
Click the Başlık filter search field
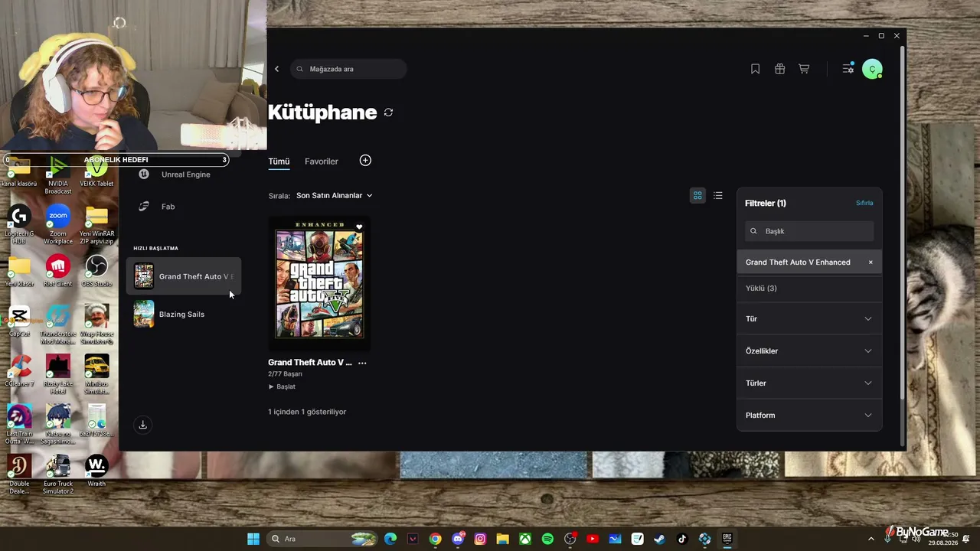(x=809, y=231)
